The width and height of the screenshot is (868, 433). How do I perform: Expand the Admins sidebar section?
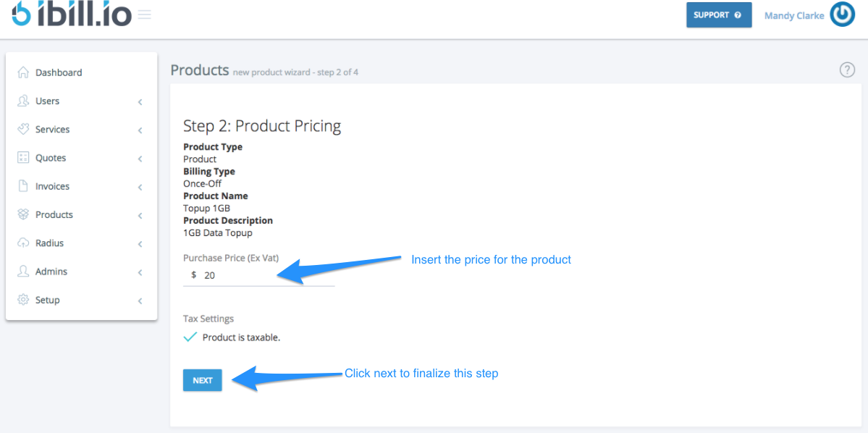coord(140,272)
